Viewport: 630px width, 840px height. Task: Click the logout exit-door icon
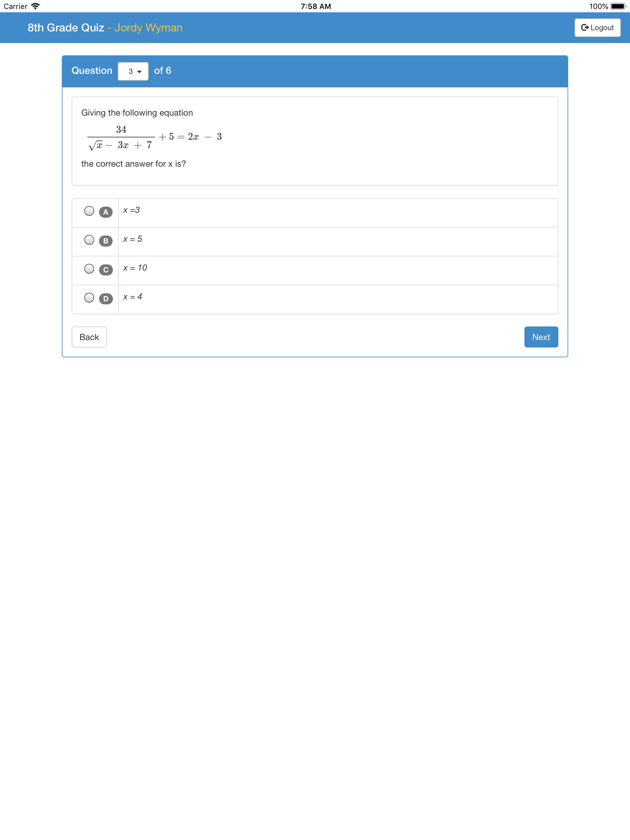tap(585, 27)
